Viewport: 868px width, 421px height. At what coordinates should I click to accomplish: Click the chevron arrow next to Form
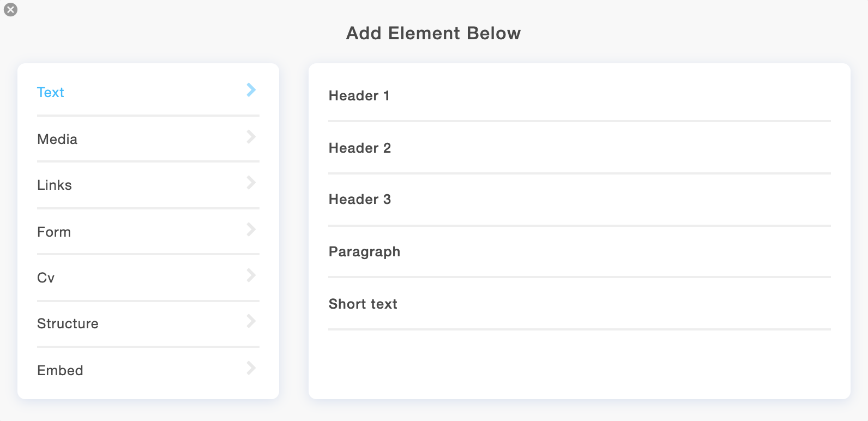click(251, 230)
